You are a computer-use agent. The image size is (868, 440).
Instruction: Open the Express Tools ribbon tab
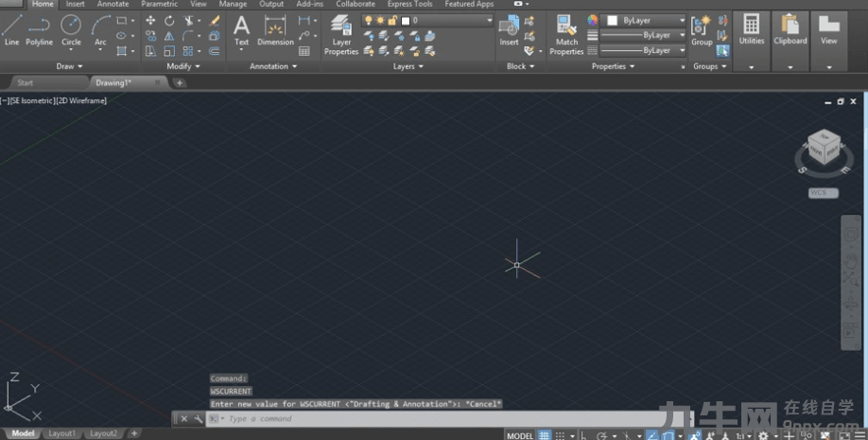409,4
